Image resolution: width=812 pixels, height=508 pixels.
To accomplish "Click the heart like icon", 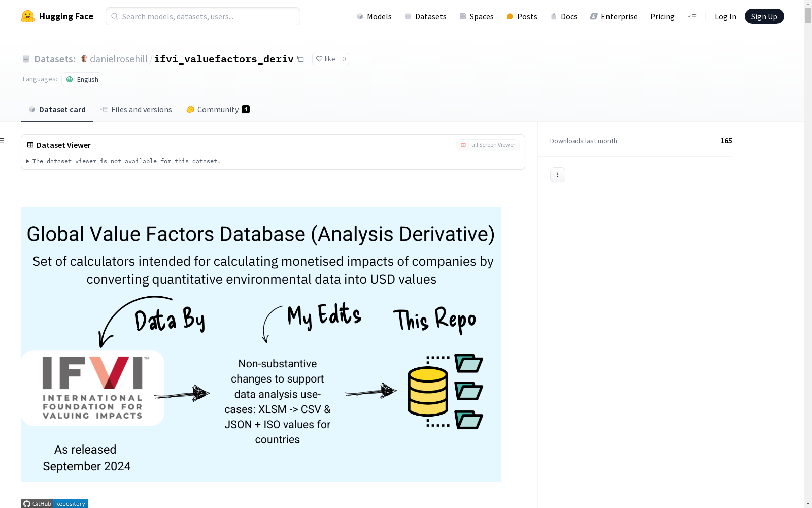I will 319,59.
